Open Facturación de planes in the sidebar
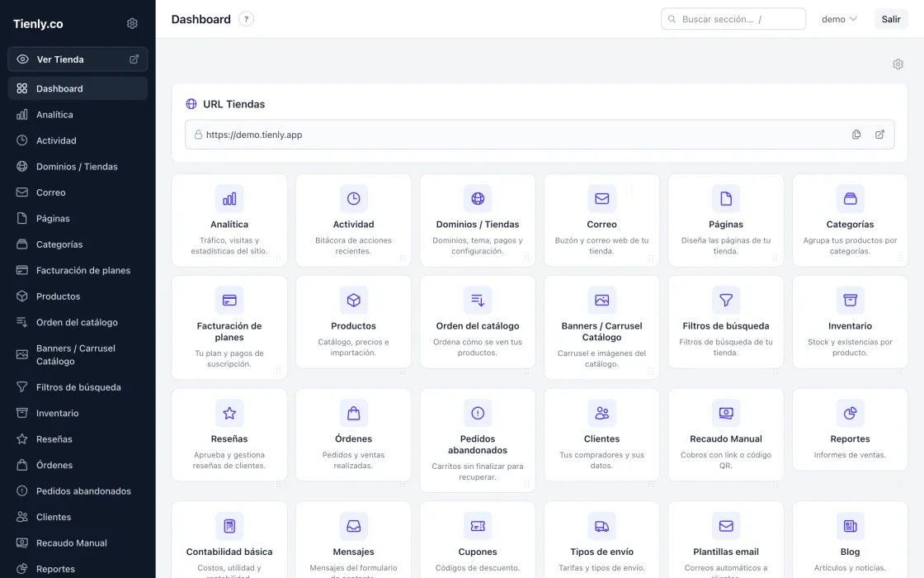This screenshot has height=578, width=924. (78, 270)
